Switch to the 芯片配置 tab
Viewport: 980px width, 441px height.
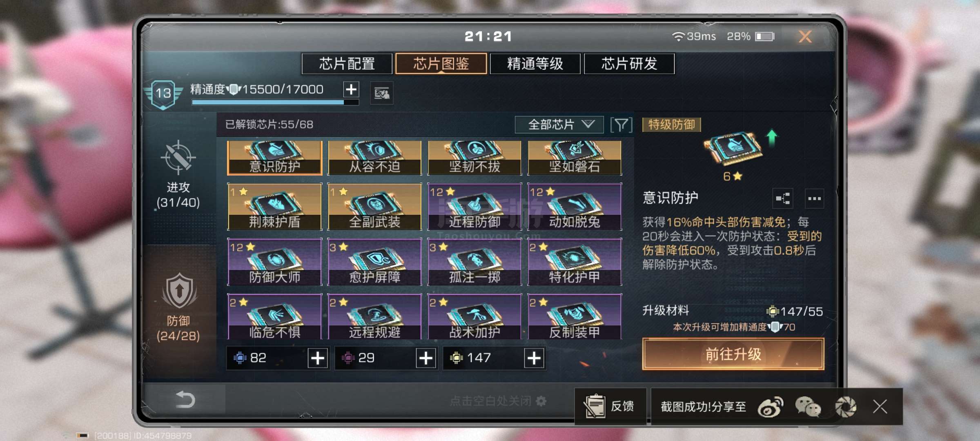click(x=347, y=64)
